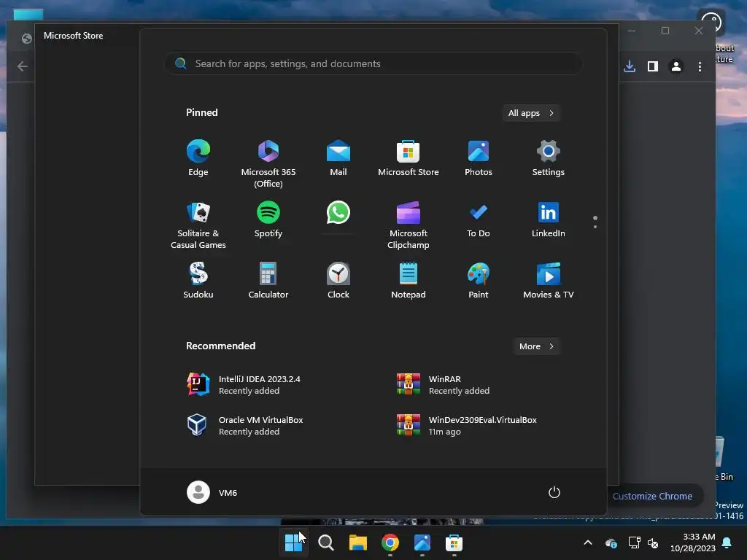Click Customize Chrome button

654,496
